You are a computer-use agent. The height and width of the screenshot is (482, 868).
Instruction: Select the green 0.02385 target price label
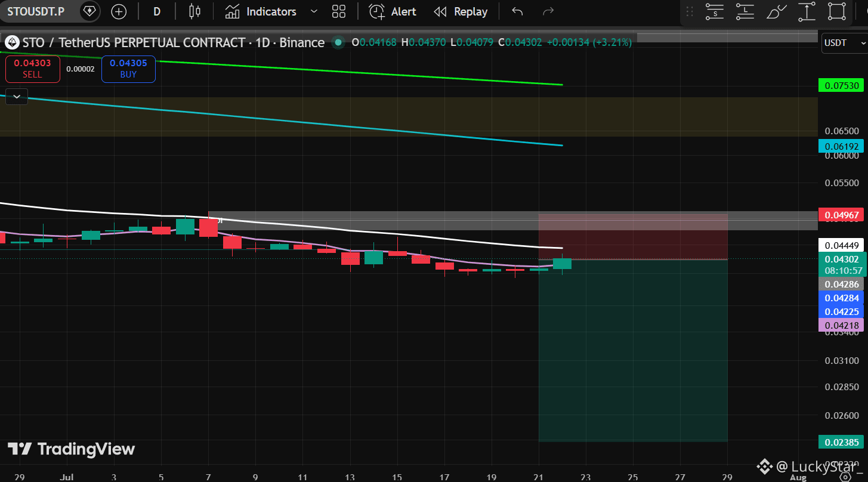pos(842,442)
